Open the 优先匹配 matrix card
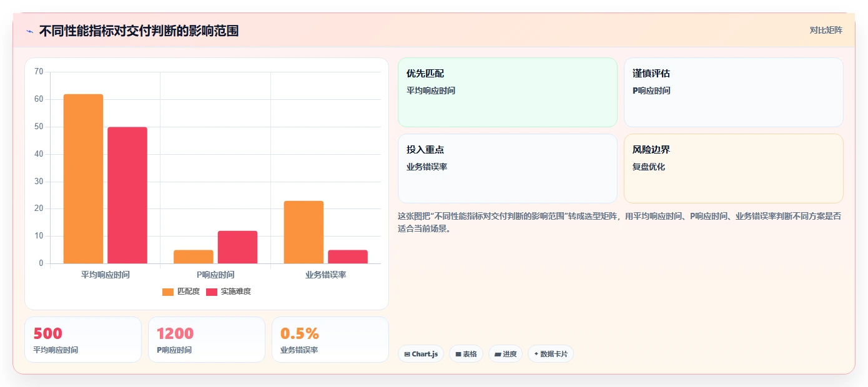Image resolution: width=868 pixels, height=387 pixels. pos(508,92)
